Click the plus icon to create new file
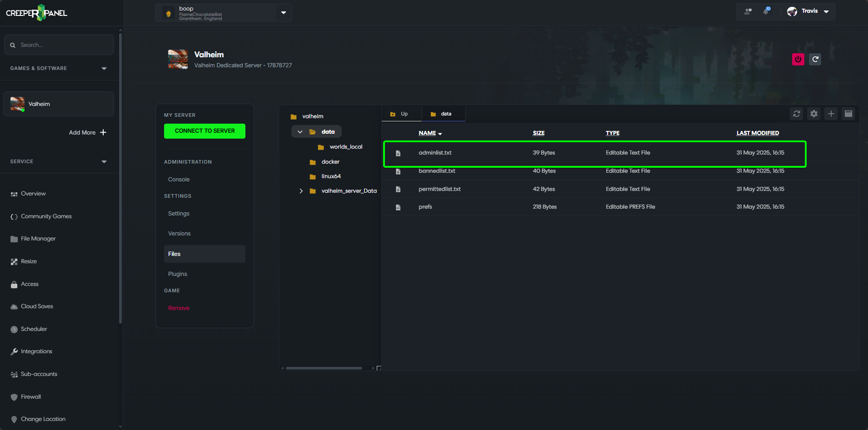Image resolution: width=868 pixels, height=430 pixels. (831, 114)
